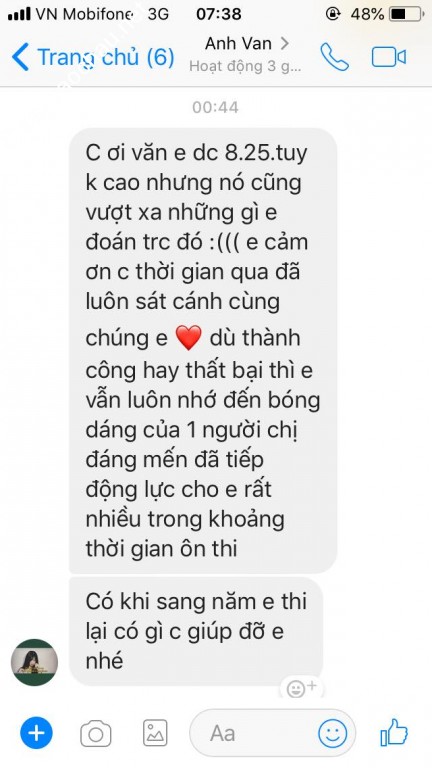Tap the long message starting "C ơi văn"
This screenshot has height=768, width=432.
coord(203,351)
